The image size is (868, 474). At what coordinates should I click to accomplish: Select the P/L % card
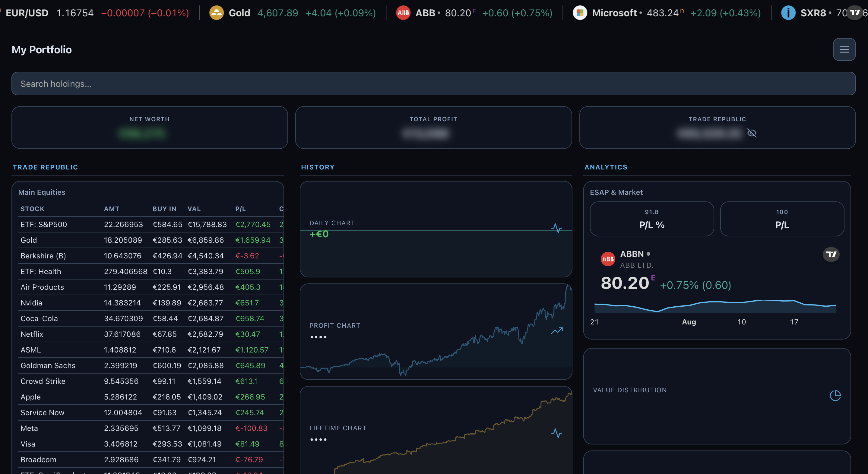[x=652, y=219]
